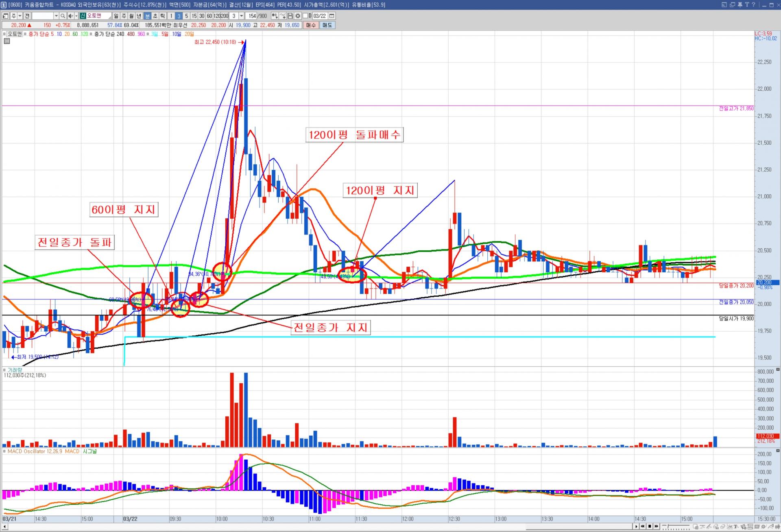Click the save chart floppy icon
This screenshot has height=532, width=781.
(290, 16)
